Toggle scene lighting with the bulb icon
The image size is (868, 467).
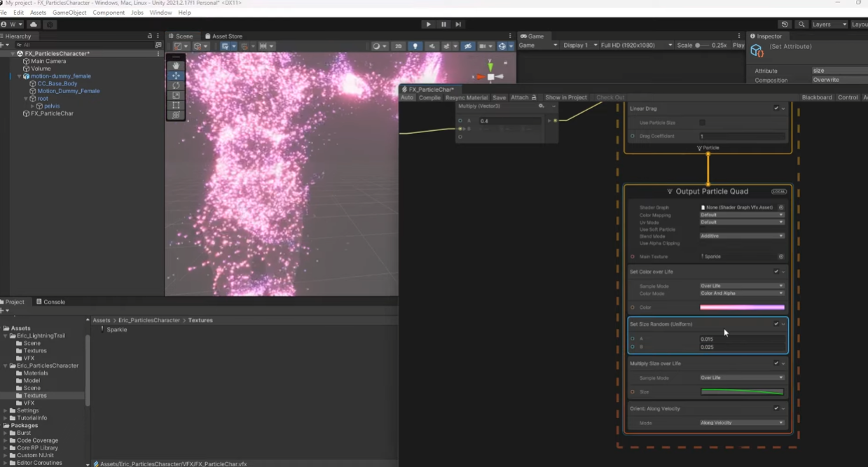click(416, 45)
